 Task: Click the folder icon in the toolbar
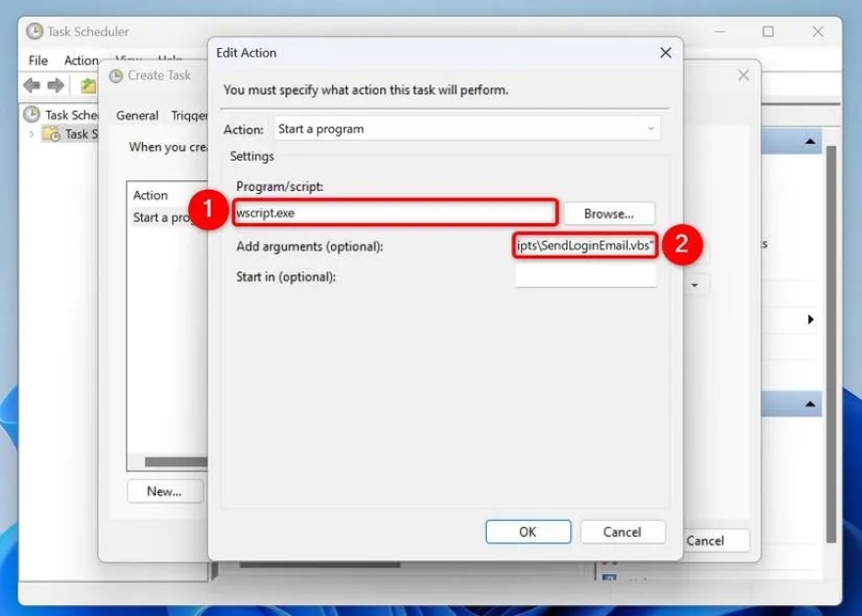tap(86, 85)
